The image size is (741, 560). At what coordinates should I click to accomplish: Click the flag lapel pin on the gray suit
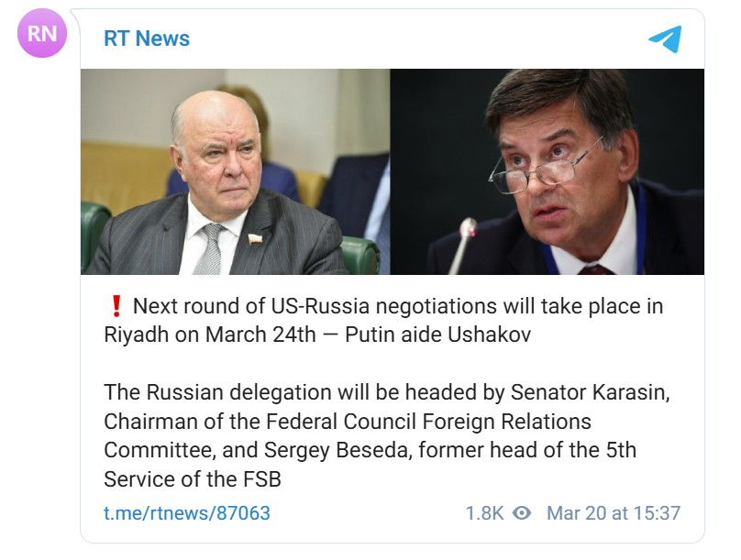[x=255, y=239]
